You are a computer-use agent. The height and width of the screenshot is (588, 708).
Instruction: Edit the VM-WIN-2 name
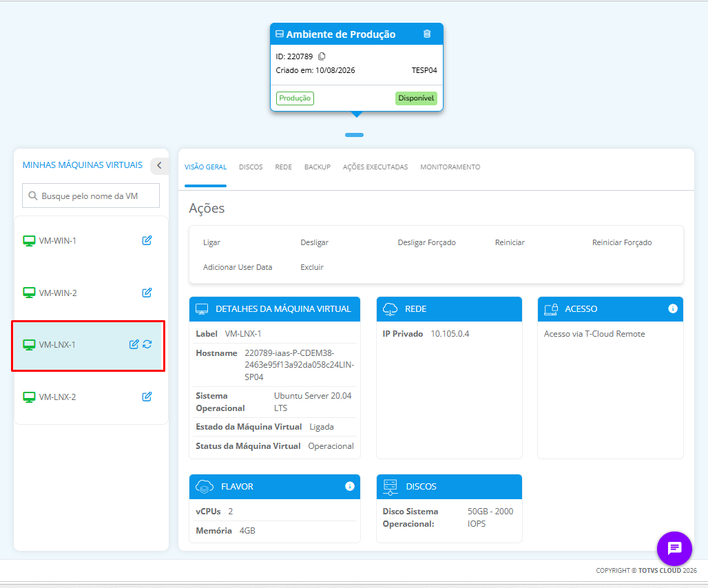pyautogui.click(x=147, y=293)
